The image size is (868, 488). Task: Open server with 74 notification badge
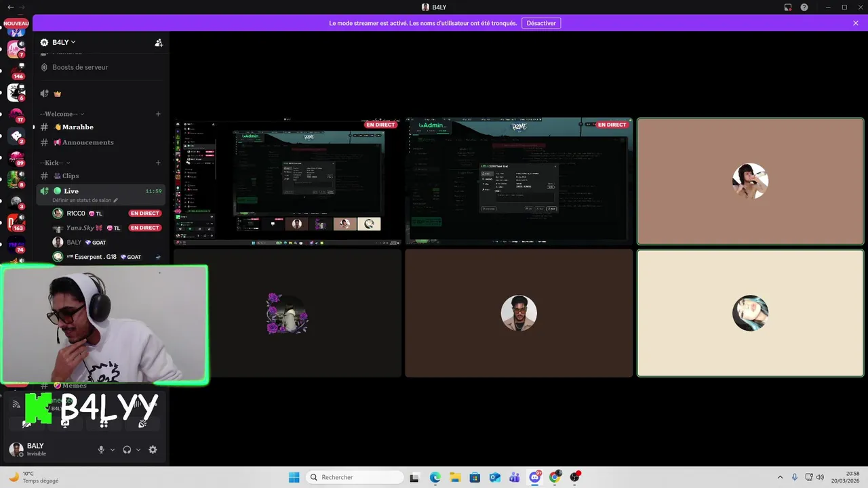16,245
